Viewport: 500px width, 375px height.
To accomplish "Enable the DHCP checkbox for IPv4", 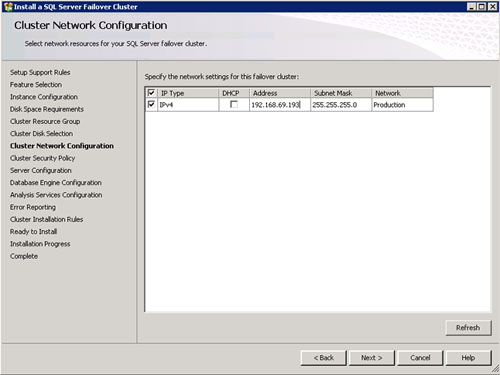I will point(234,104).
